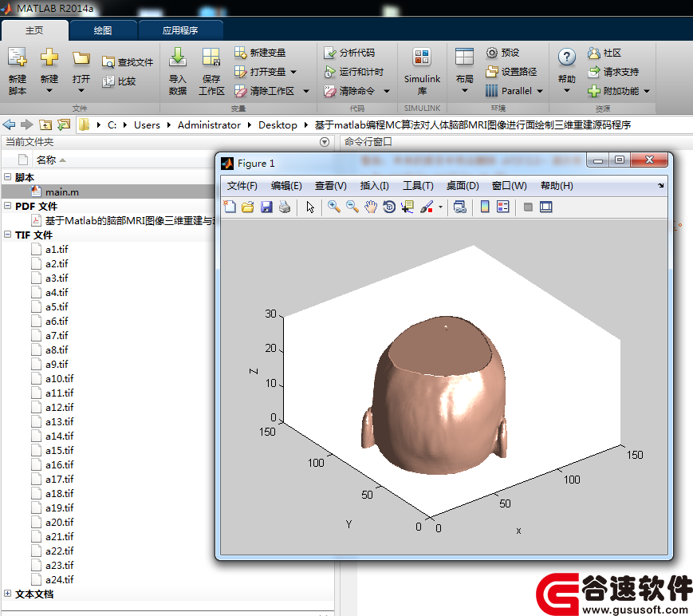The height and width of the screenshot is (616, 693).
Task: Click the 新建变量 button
Action: (260, 53)
